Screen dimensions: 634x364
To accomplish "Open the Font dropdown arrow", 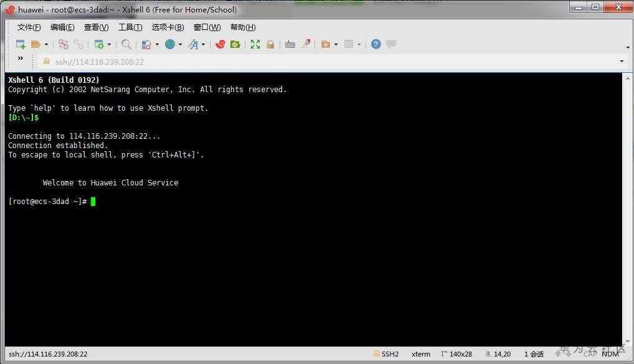I will (x=204, y=45).
